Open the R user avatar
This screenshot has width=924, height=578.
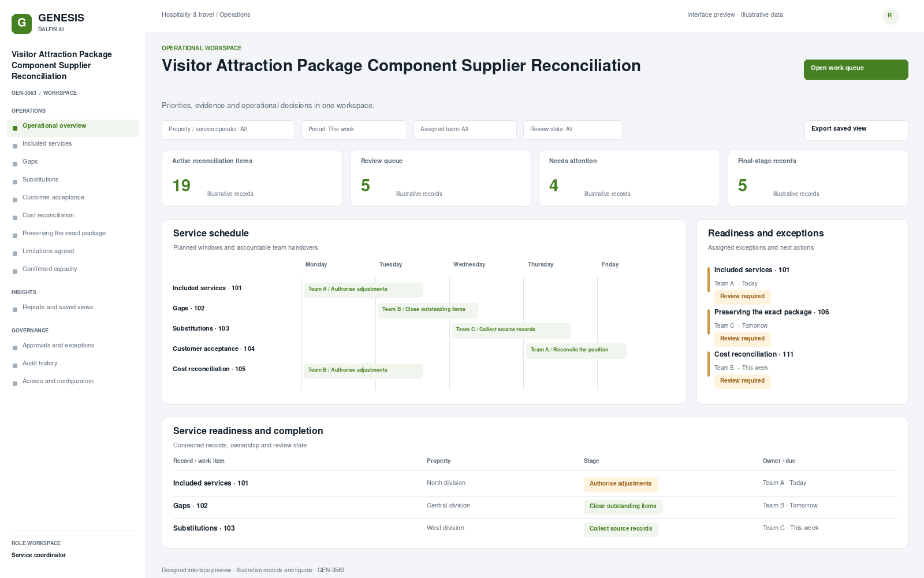click(x=891, y=16)
